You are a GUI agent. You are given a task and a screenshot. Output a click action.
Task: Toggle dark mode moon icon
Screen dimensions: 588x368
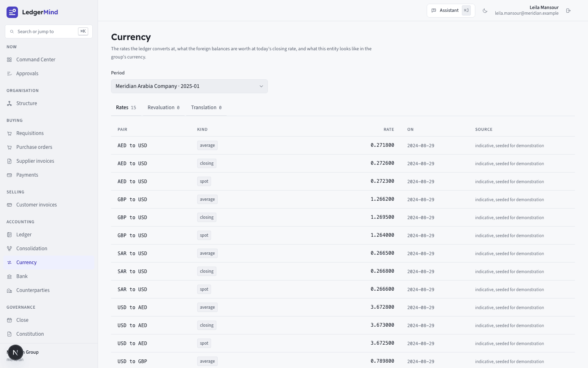[485, 11]
